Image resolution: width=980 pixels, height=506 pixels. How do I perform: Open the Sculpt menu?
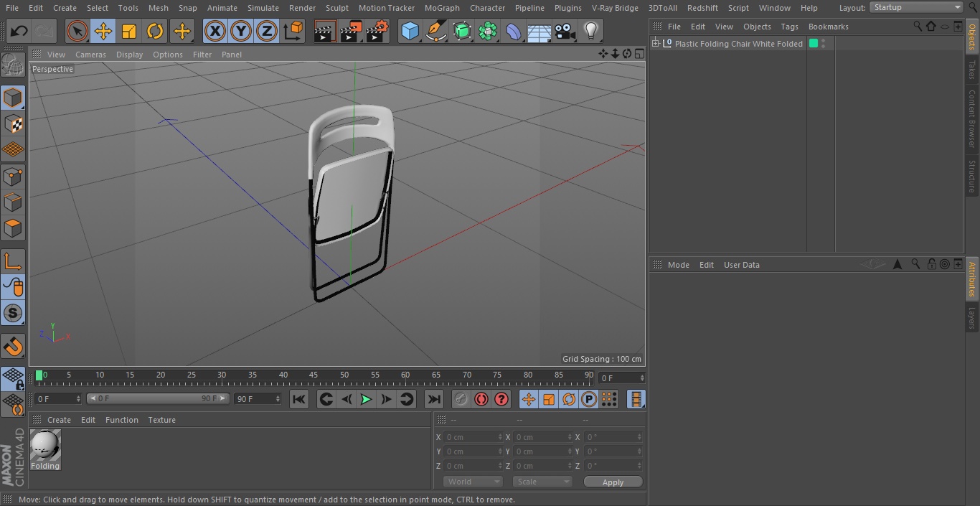pos(336,8)
